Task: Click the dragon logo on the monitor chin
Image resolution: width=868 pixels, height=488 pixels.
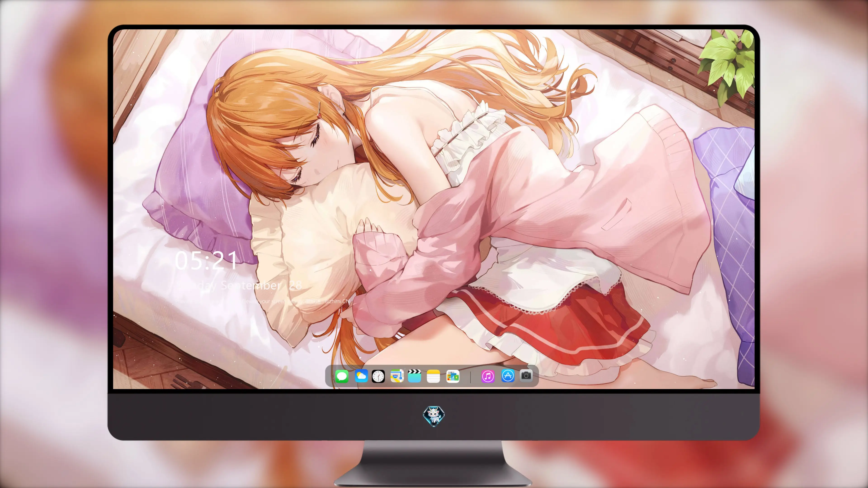Action: point(434,416)
